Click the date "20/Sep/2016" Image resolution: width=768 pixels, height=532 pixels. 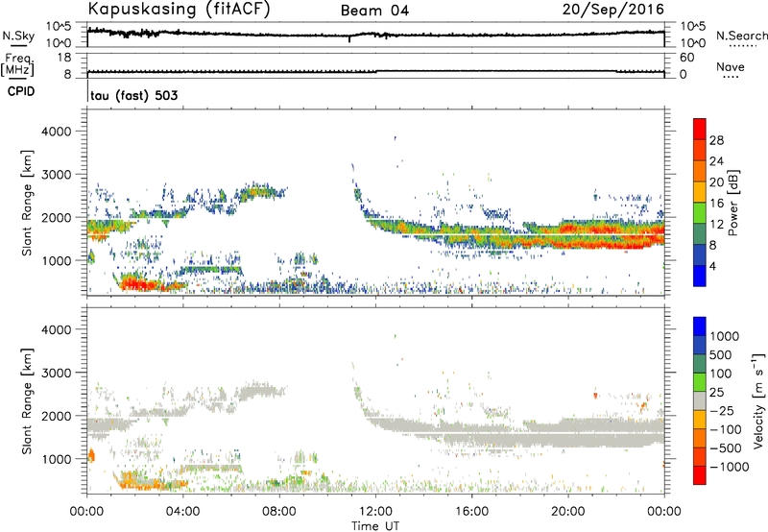pyautogui.click(x=613, y=9)
